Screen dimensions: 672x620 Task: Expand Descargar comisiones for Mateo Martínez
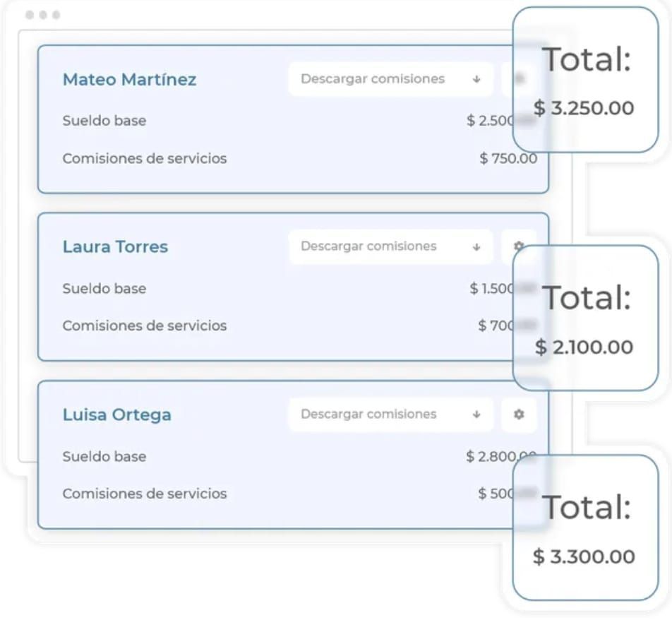391,79
